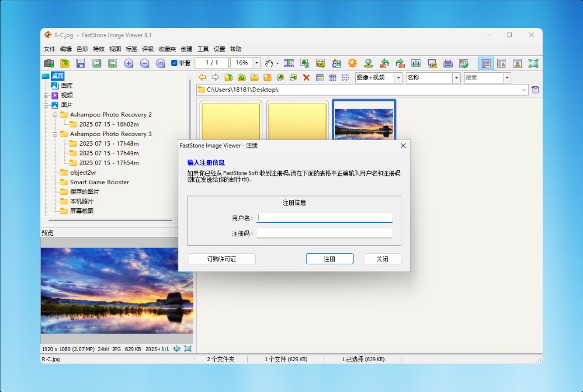Click the acquire from camera/scanner icon
This screenshot has width=583, height=392.
tap(49, 63)
